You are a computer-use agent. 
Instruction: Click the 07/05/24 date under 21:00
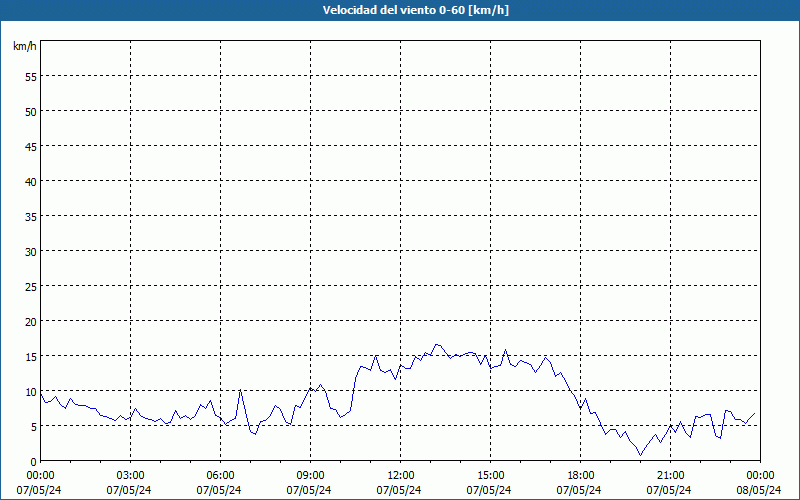click(x=669, y=490)
